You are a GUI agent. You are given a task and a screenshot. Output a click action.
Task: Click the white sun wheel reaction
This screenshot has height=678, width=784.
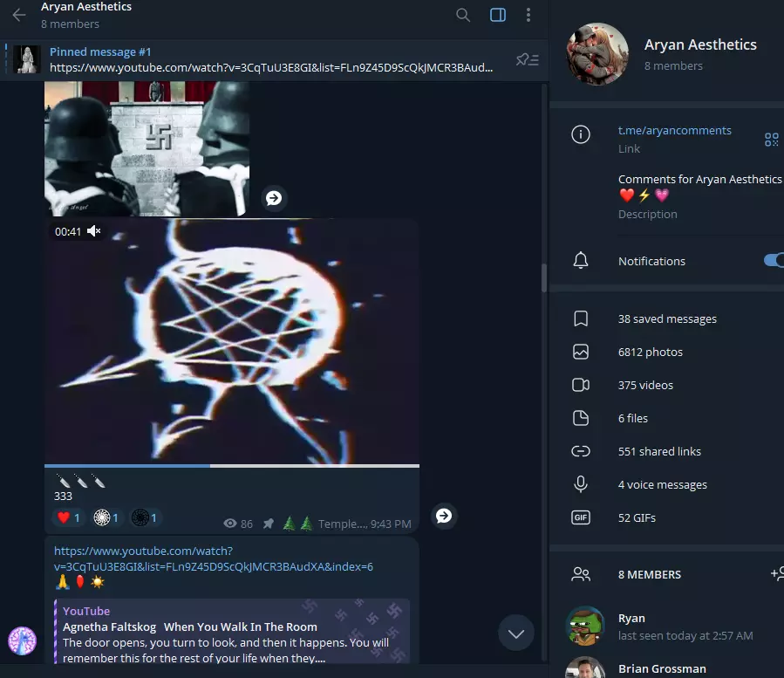(106, 517)
